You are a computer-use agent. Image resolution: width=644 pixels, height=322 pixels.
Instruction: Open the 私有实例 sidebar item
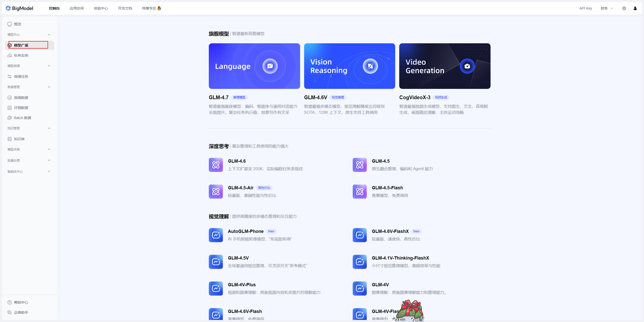[x=21, y=55]
